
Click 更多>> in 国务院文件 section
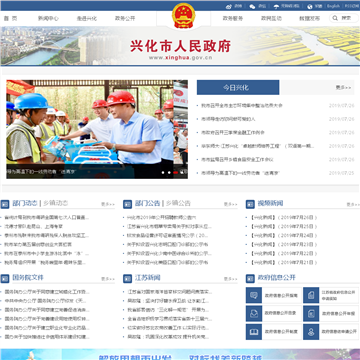(x=108, y=279)
